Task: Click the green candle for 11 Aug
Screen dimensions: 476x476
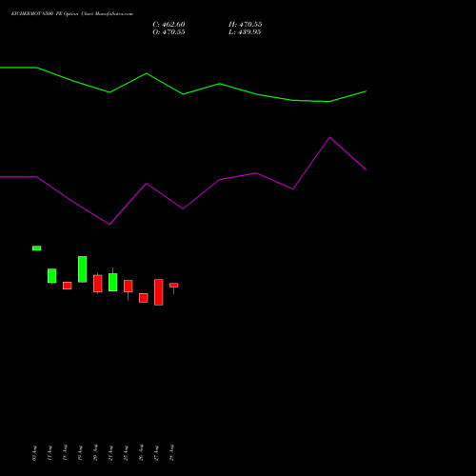Action: 52,276
